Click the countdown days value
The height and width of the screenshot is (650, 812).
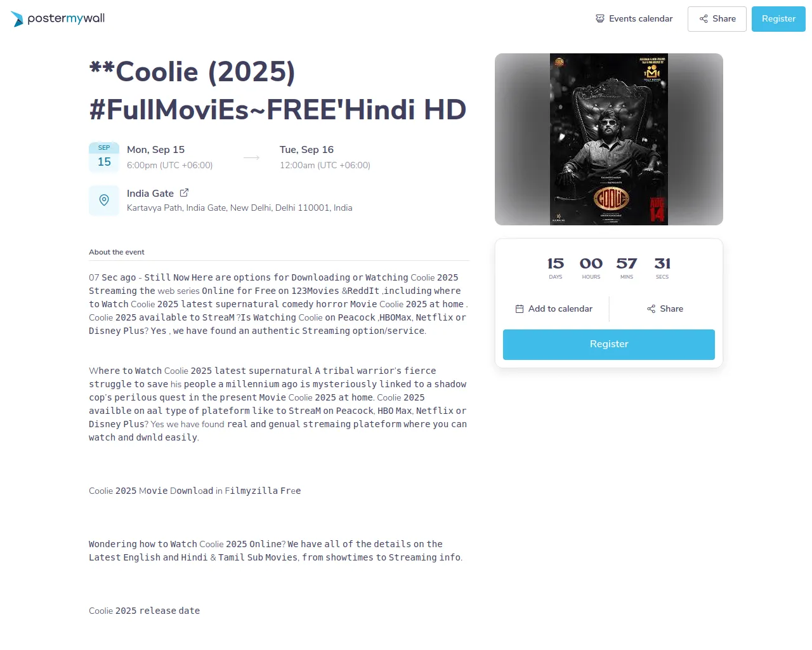556,263
